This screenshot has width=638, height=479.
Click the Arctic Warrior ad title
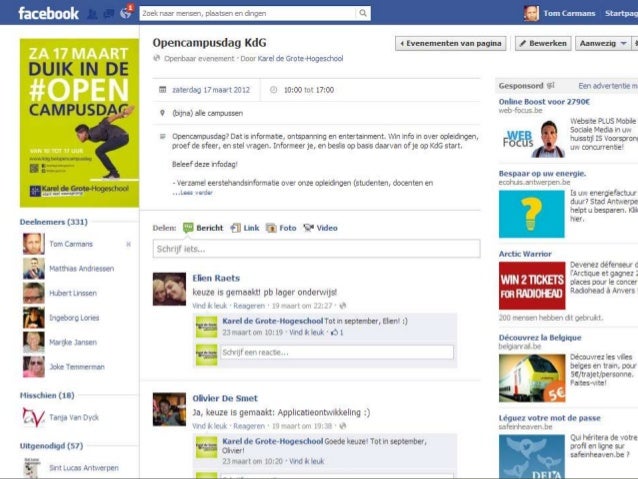525,254
